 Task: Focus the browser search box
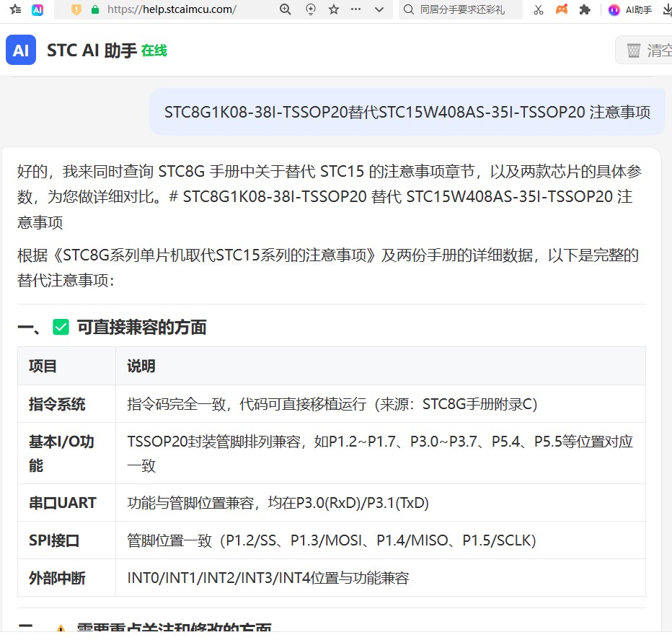(461, 9)
